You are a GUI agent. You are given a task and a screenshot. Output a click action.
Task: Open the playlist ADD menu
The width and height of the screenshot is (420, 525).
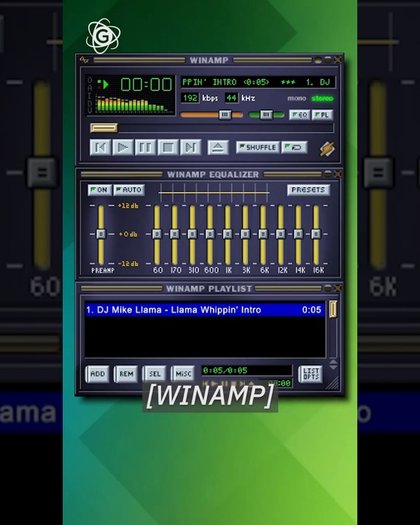click(x=97, y=374)
